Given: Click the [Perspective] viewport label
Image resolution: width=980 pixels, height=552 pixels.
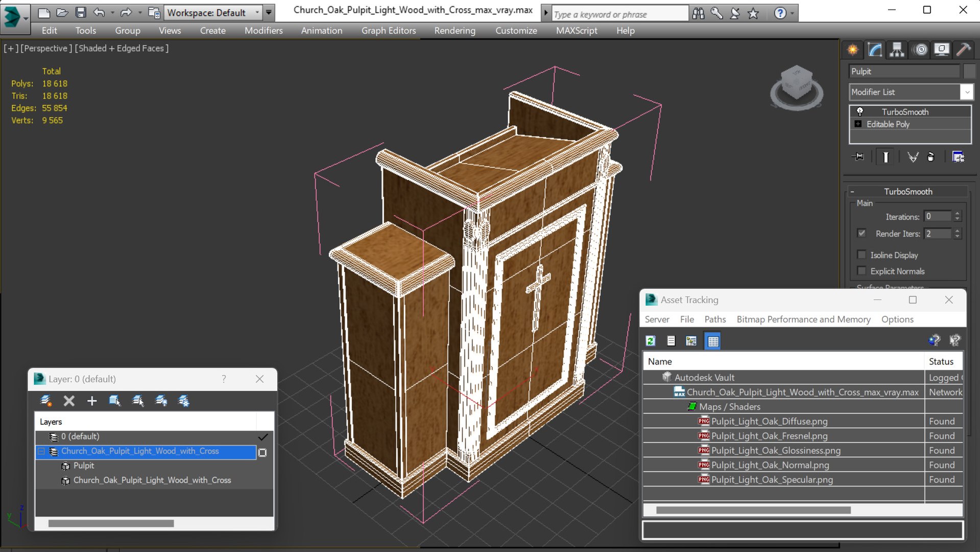Looking at the screenshot, I should [46, 48].
